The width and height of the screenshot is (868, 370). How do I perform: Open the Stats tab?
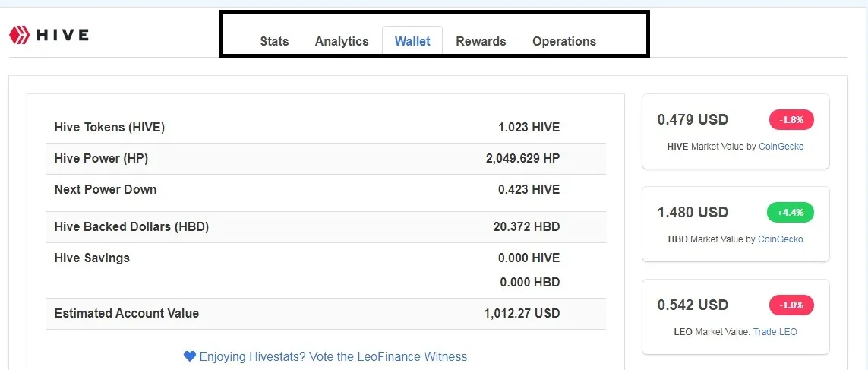(x=274, y=41)
